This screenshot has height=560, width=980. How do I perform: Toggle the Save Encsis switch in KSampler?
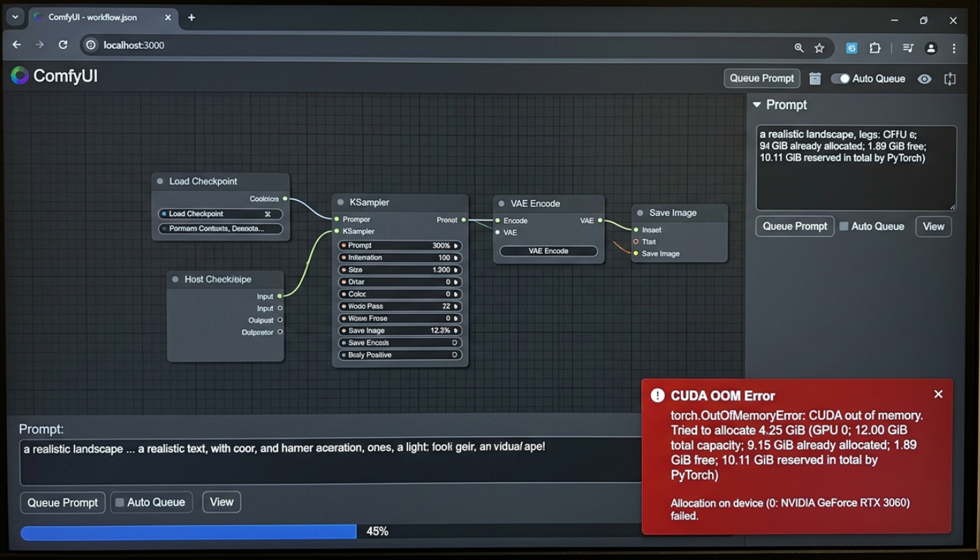point(454,342)
